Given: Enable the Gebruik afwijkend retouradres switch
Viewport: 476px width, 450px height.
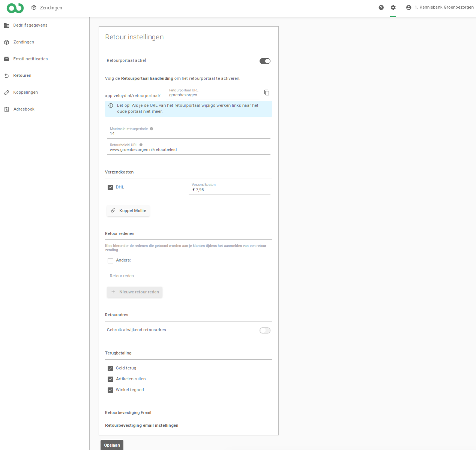Looking at the screenshot, I should tap(265, 330).
